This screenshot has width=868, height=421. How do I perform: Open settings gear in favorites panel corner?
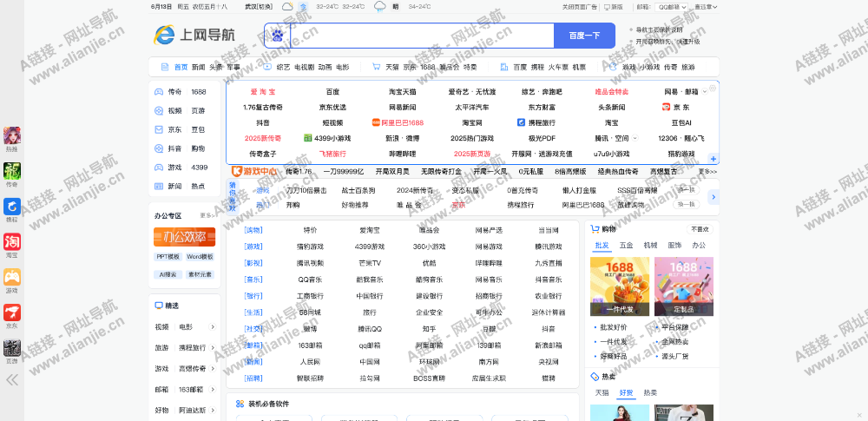coord(713,88)
